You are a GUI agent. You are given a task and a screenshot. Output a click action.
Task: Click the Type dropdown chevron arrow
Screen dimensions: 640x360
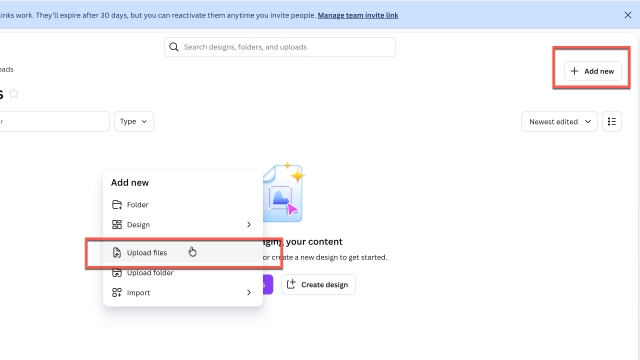pos(144,122)
